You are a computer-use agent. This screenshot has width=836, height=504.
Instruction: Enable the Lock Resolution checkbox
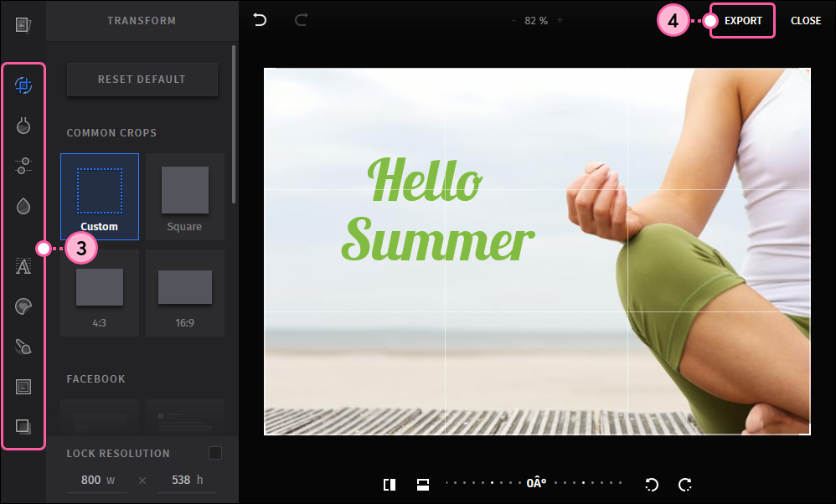coord(215,452)
